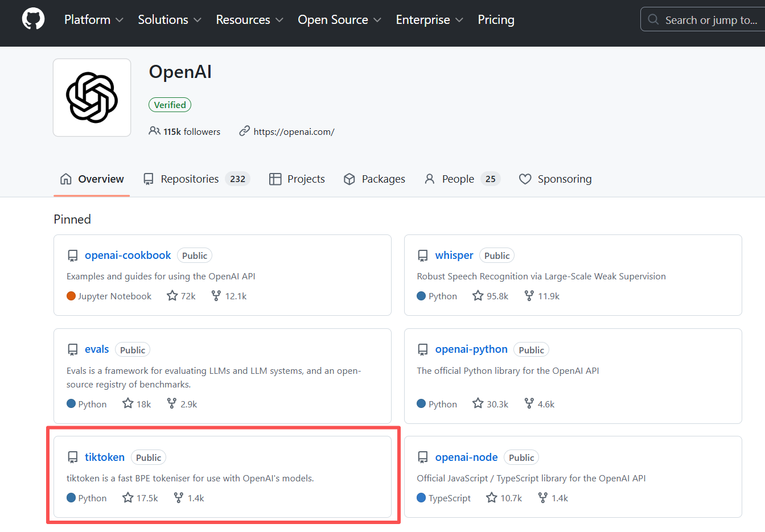The width and height of the screenshot is (765, 532).
Task: Click the 72k stars count
Action: [x=188, y=296]
